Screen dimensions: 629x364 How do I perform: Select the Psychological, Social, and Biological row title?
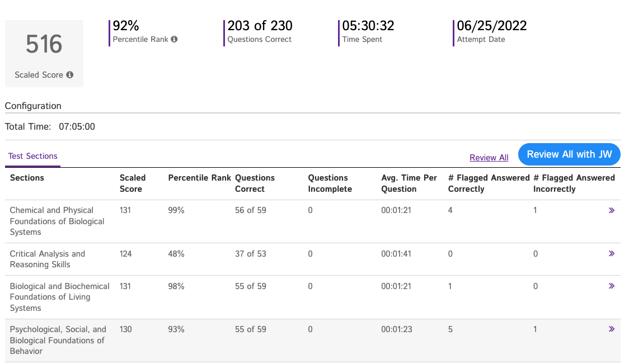pos(58,340)
